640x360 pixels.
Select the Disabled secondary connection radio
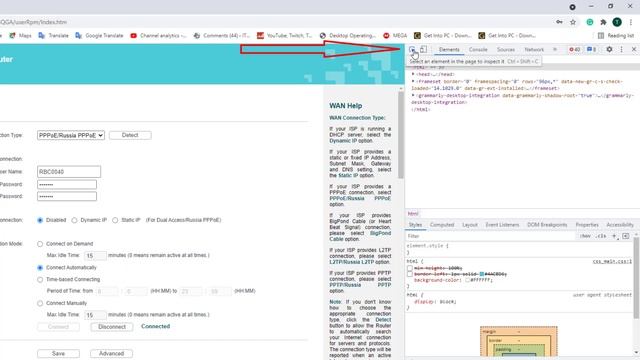click(x=40, y=220)
